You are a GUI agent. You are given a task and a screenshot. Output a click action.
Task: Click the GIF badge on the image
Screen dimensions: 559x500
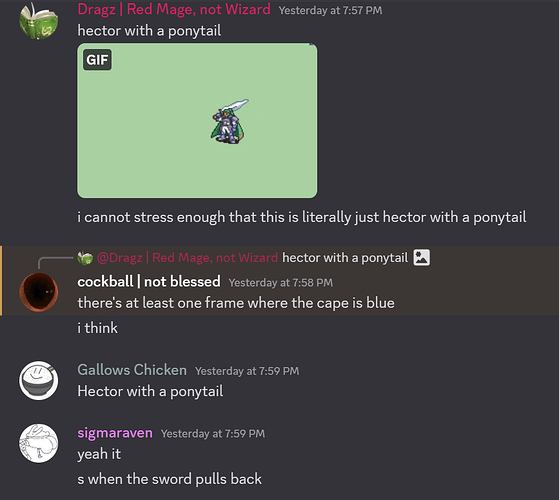click(x=97, y=60)
